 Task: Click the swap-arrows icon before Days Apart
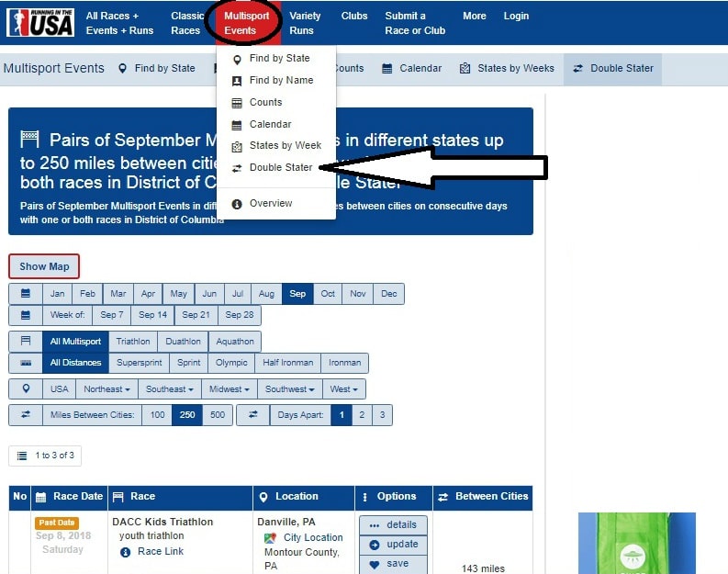(x=252, y=415)
